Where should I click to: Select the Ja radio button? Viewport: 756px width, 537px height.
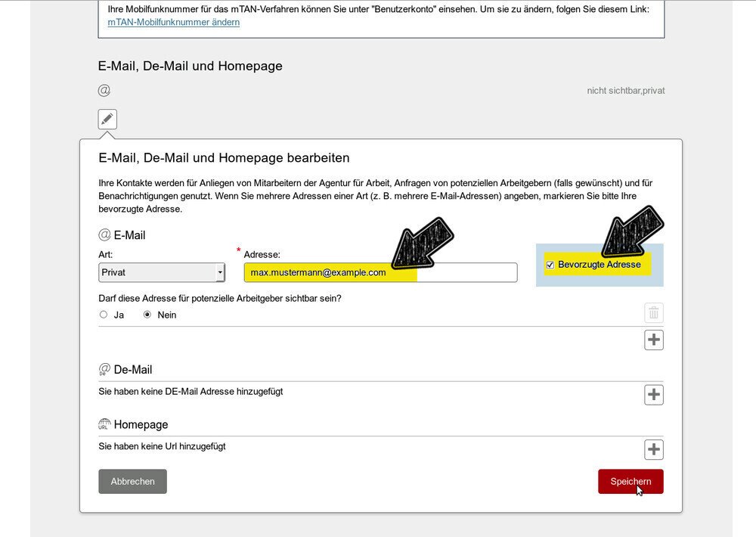[x=103, y=315]
